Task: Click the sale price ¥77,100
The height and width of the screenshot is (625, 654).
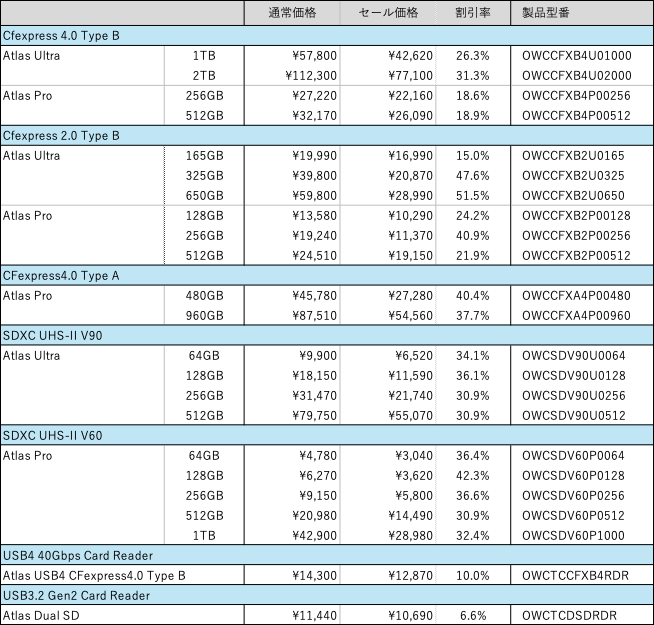Action: tap(410, 76)
